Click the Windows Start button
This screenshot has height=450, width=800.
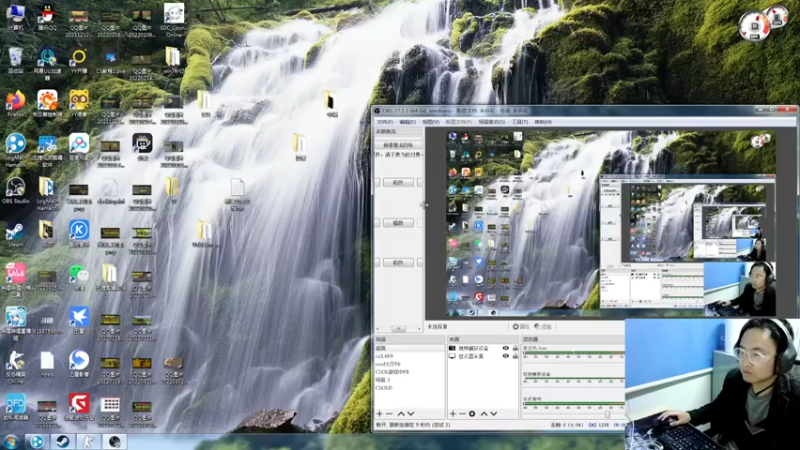10,442
